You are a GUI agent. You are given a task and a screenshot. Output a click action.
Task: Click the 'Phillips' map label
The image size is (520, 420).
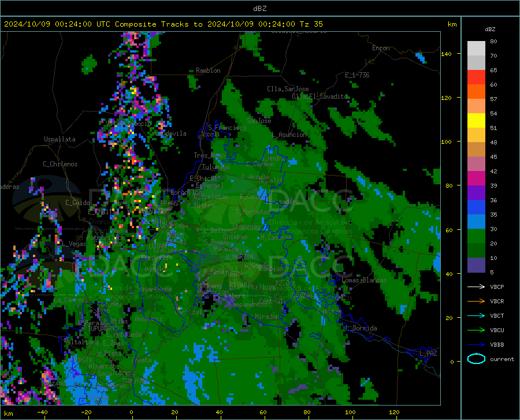point(262,287)
